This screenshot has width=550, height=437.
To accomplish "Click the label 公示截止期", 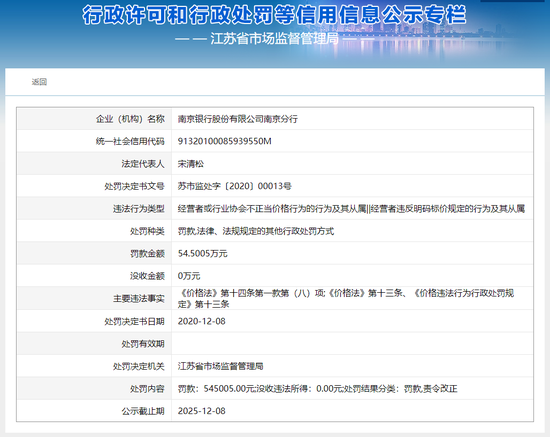I will click(143, 411).
